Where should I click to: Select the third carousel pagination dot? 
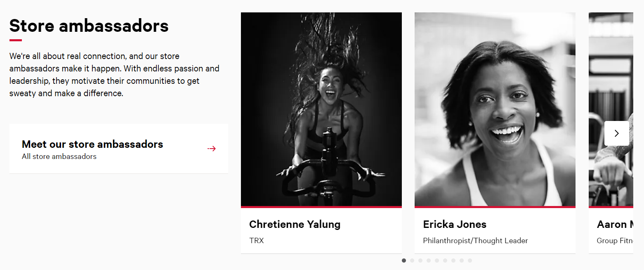coord(420,261)
